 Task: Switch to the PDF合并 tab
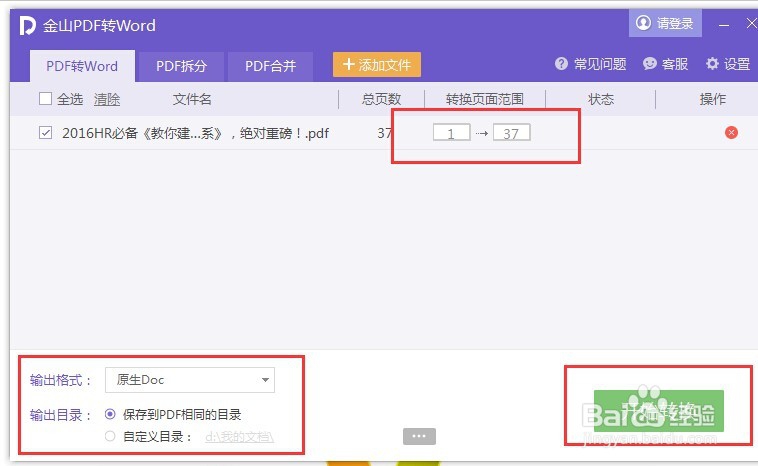(270, 66)
